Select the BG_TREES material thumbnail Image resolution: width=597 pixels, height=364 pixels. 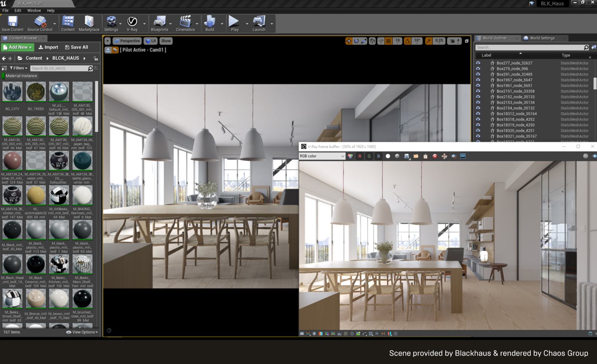36,92
